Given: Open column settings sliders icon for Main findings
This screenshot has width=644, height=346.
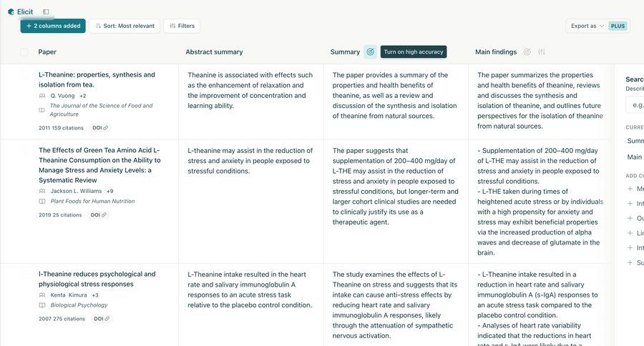Looking at the screenshot, I should pos(542,51).
